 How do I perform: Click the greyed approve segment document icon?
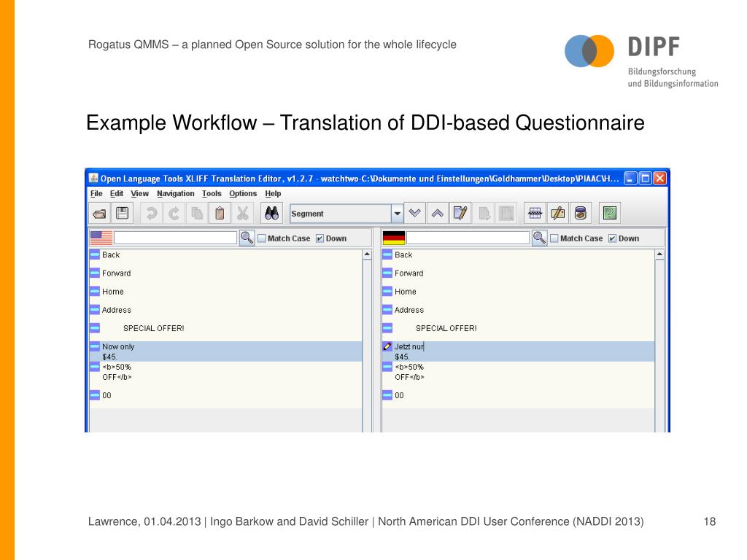point(484,214)
